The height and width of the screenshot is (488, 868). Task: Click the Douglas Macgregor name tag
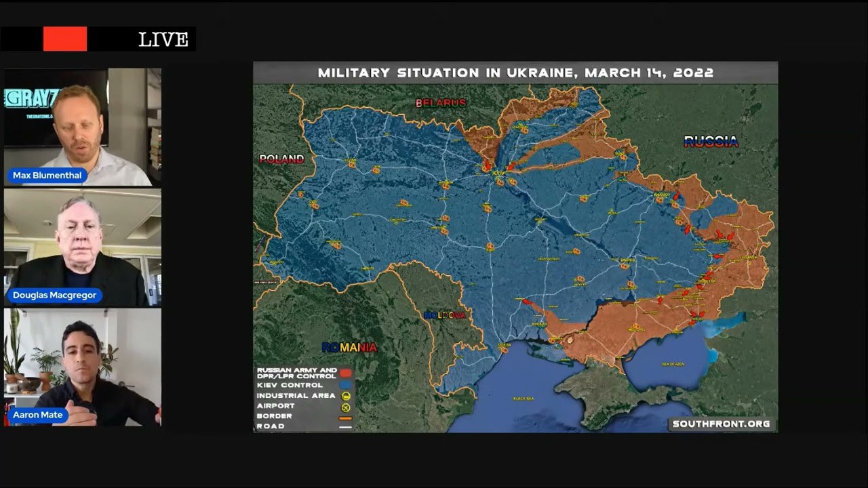click(56, 296)
